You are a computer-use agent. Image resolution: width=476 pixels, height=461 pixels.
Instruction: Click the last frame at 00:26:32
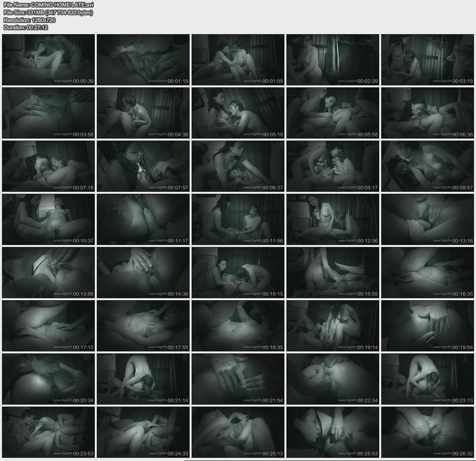tap(428, 432)
